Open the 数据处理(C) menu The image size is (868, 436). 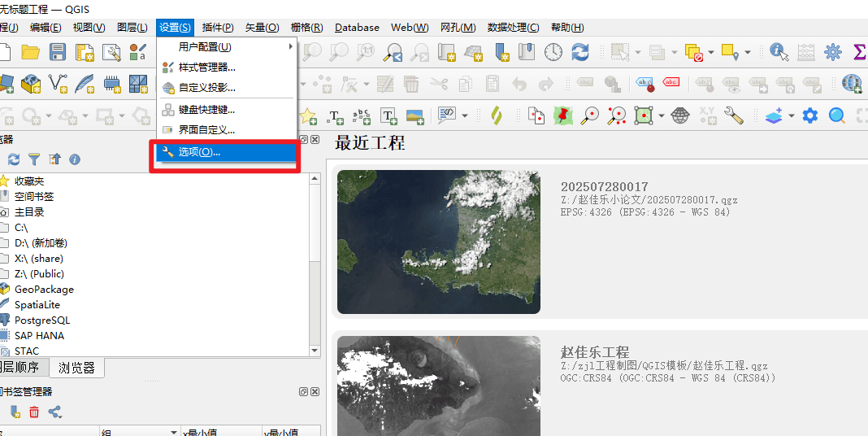point(513,27)
